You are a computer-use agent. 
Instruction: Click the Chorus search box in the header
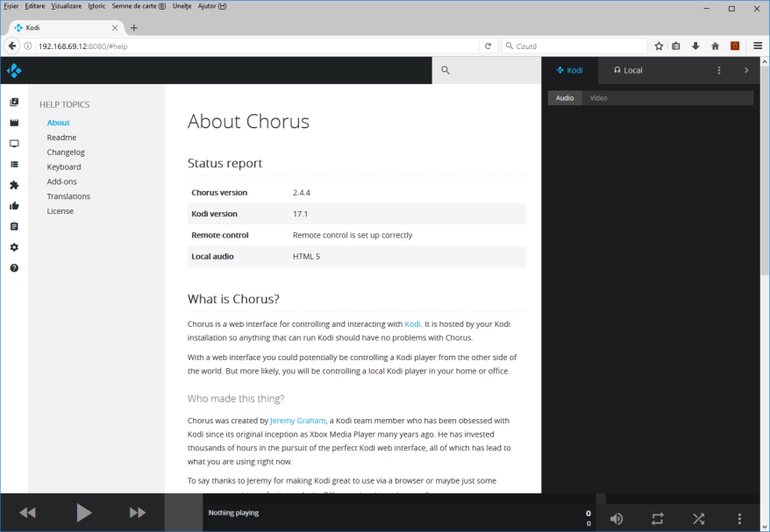pos(487,70)
